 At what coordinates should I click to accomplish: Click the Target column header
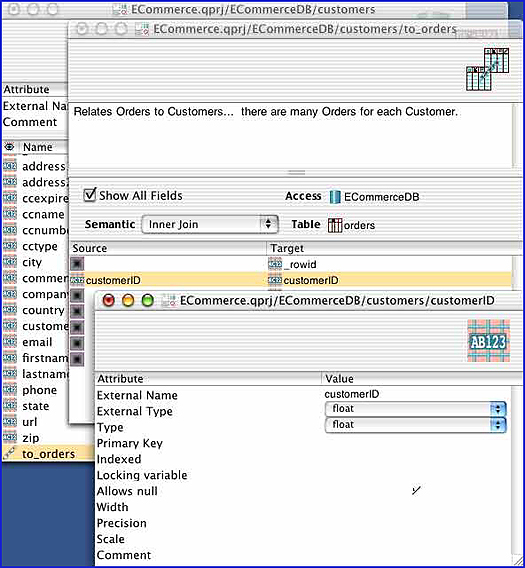(394, 248)
